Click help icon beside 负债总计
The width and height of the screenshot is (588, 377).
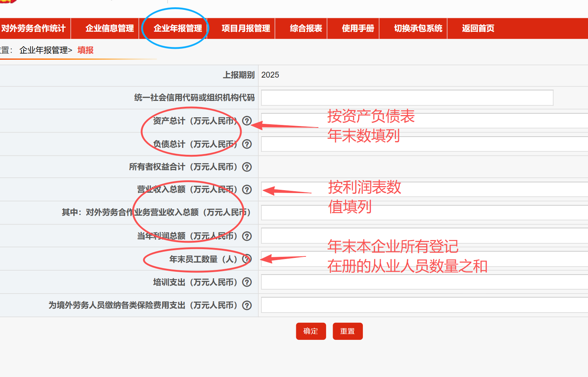coord(247,144)
